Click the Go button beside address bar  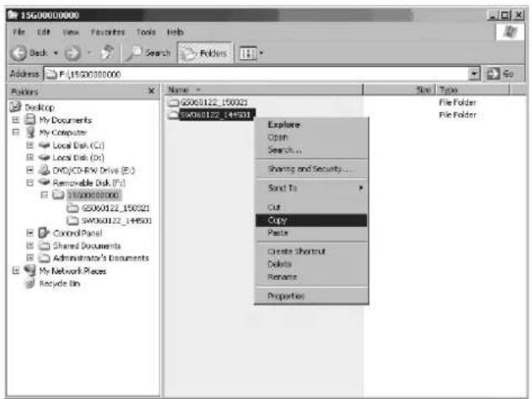500,73
